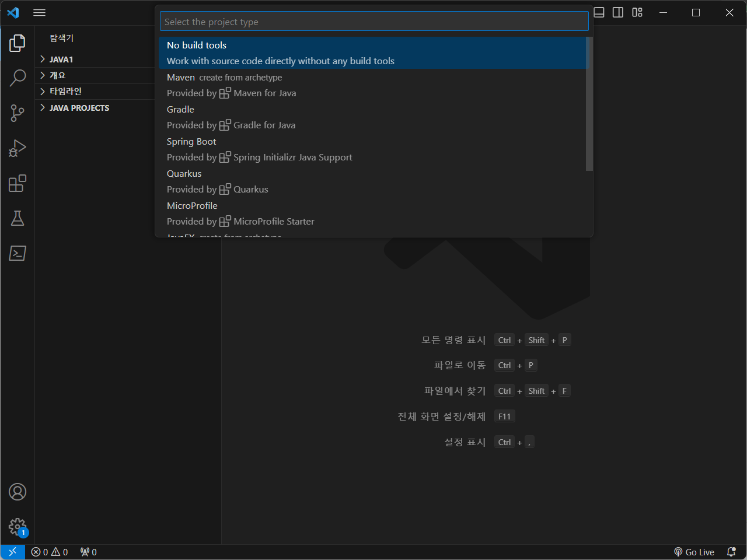Select the MicroProfile project type

[373, 213]
